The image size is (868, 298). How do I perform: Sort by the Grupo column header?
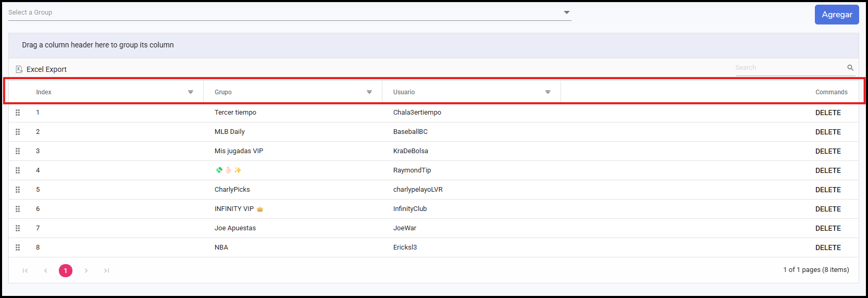pyautogui.click(x=223, y=92)
